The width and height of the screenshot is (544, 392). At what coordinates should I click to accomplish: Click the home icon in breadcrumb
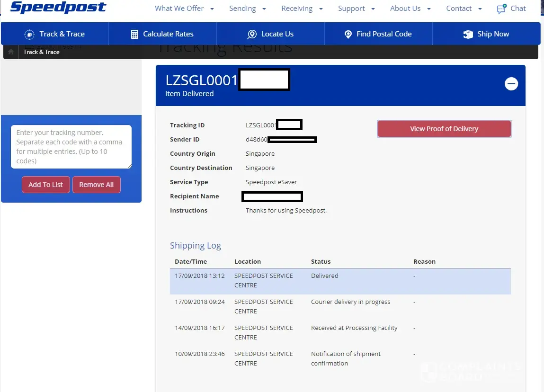tap(11, 52)
